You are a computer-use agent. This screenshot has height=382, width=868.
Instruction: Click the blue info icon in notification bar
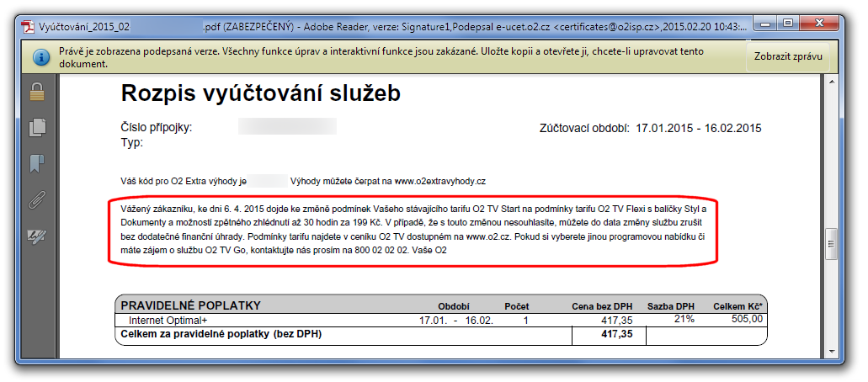coord(40,57)
